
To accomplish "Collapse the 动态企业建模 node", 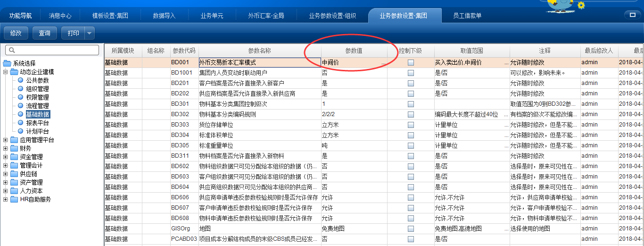I will pyautogui.click(x=6, y=72).
